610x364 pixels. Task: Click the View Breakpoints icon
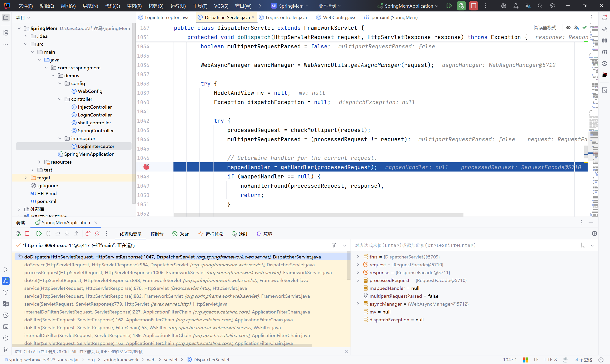(x=88, y=234)
